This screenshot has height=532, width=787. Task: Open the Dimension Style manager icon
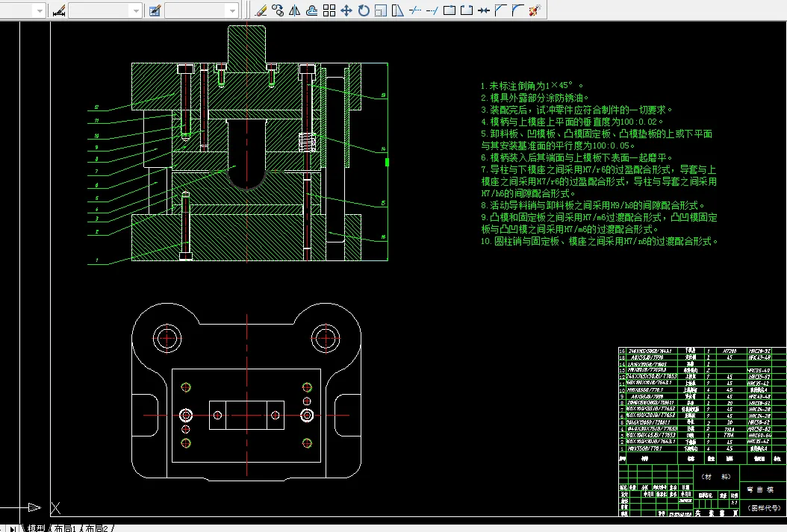(x=59, y=10)
